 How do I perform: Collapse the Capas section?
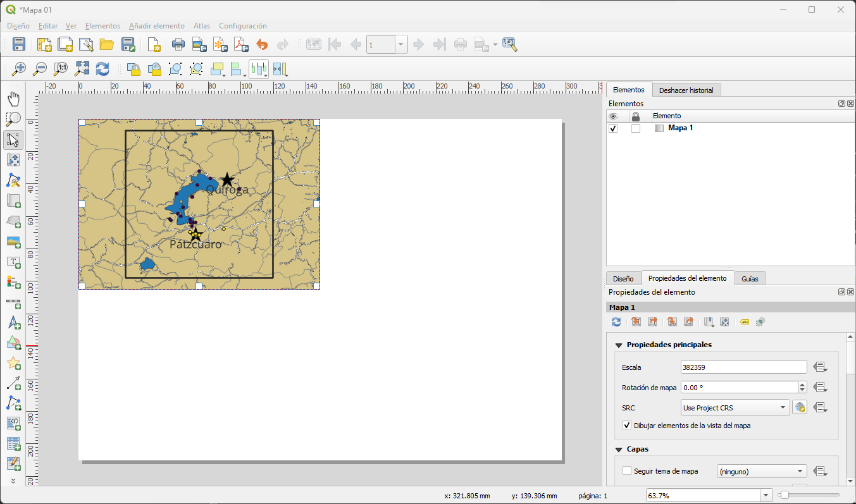point(619,450)
